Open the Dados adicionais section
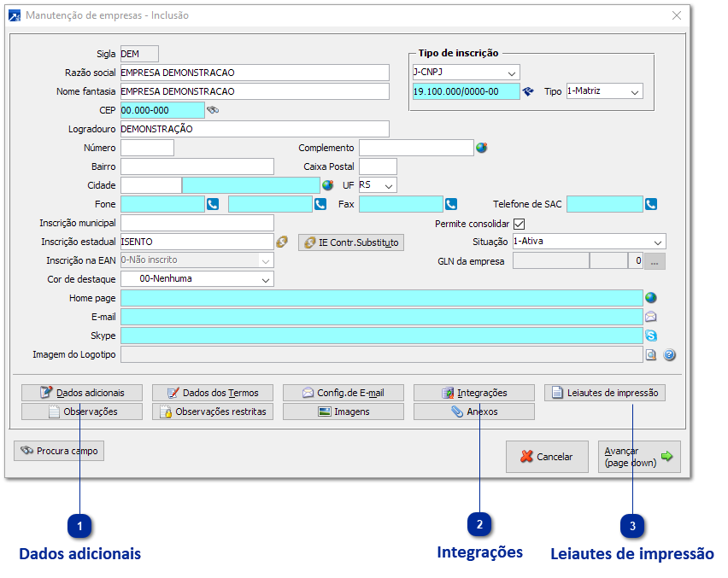 tap(82, 393)
